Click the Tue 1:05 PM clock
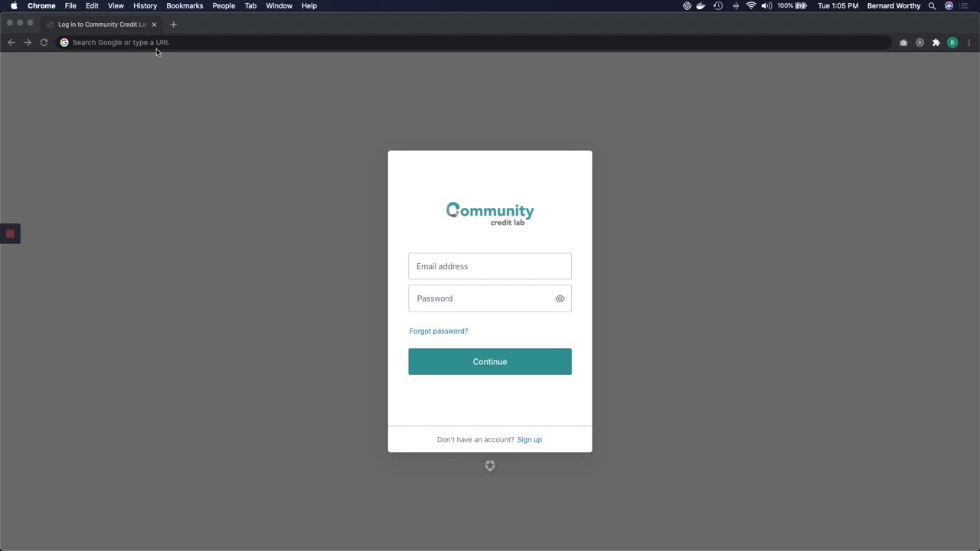The image size is (980, 551). pyautogui.click(x=838, y=6)
